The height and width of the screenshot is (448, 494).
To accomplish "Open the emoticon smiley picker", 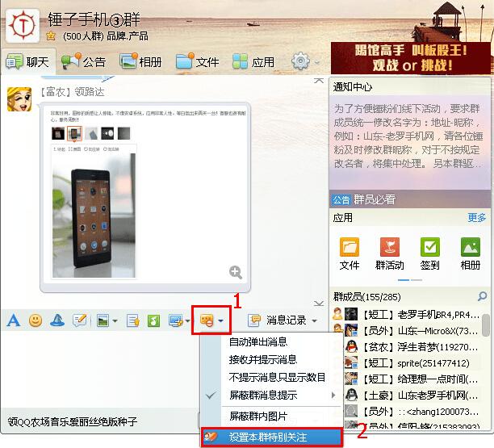I will pos(36,320).
